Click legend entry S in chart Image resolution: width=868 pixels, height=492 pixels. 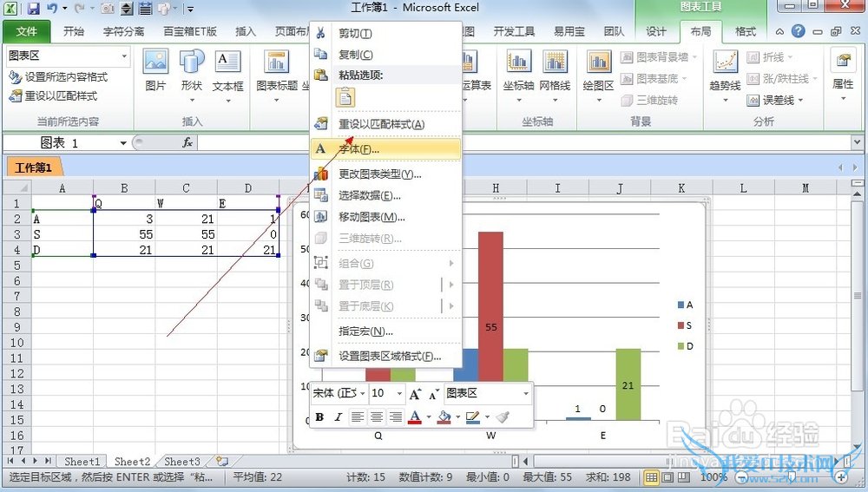[x=685, y=325]
